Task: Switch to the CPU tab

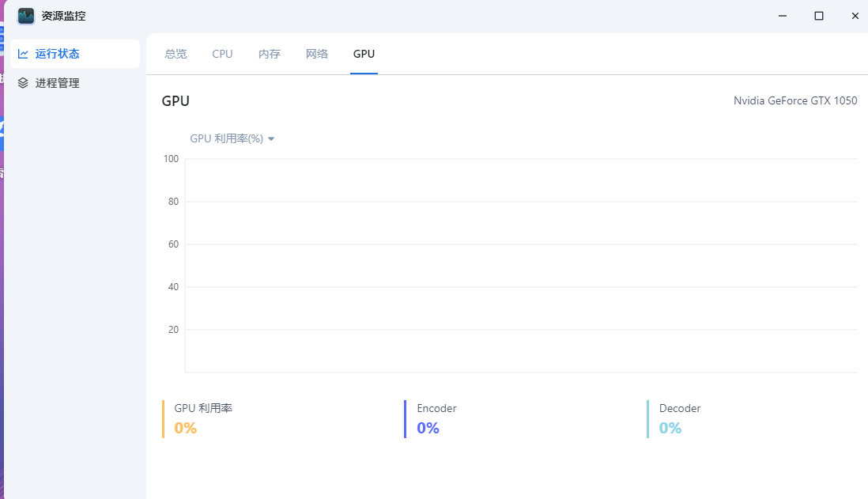Action: [x=223, y=54]
